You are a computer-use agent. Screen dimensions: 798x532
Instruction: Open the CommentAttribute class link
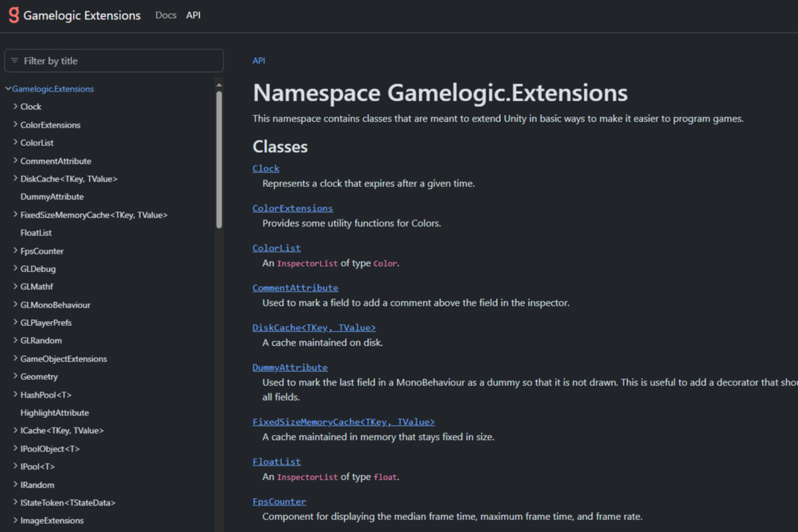click(x=295, y=288)
